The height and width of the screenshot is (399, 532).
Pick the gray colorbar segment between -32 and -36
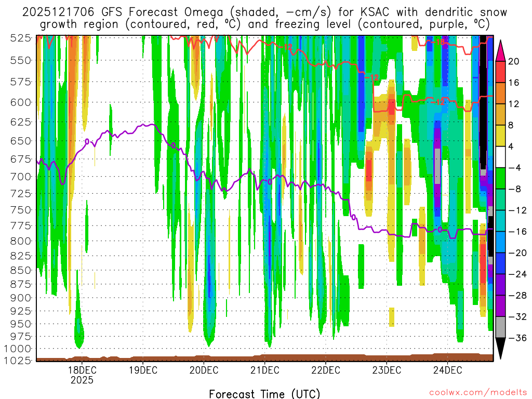500,327
